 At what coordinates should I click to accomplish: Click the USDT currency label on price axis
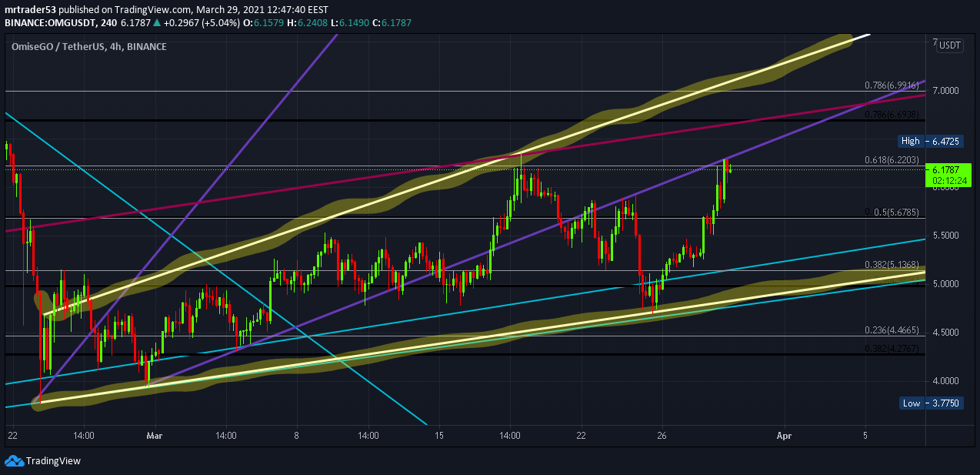tap(950, 45)
